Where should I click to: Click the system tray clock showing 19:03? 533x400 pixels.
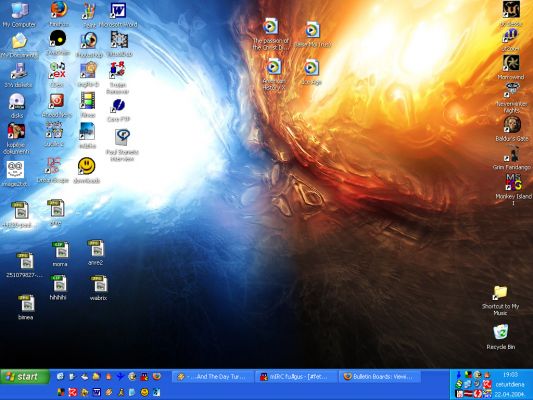coord(510,375)
